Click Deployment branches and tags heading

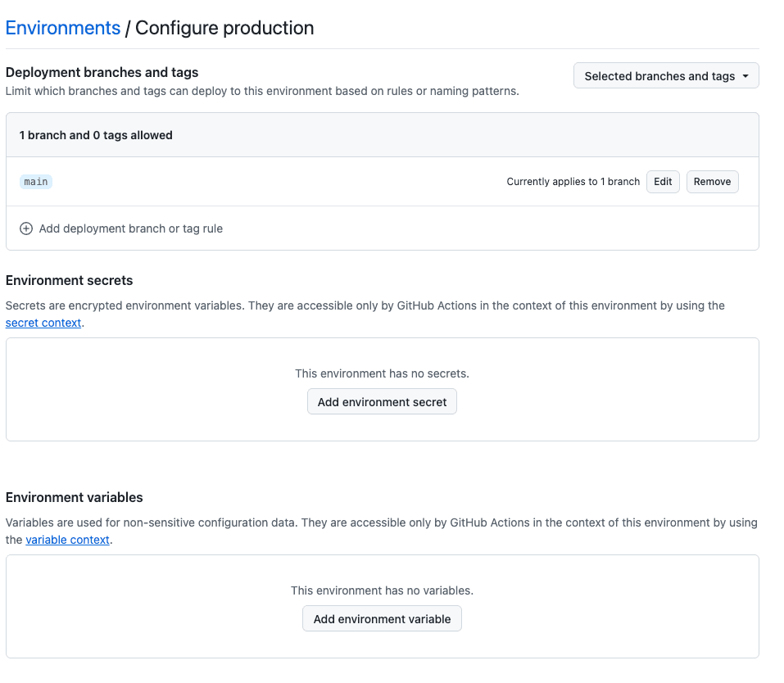coord(102,73)
